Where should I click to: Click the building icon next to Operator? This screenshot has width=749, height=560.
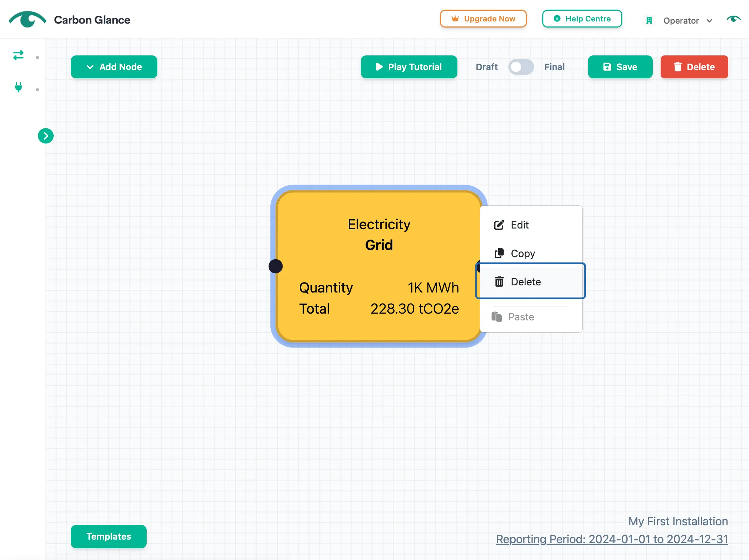649,21
